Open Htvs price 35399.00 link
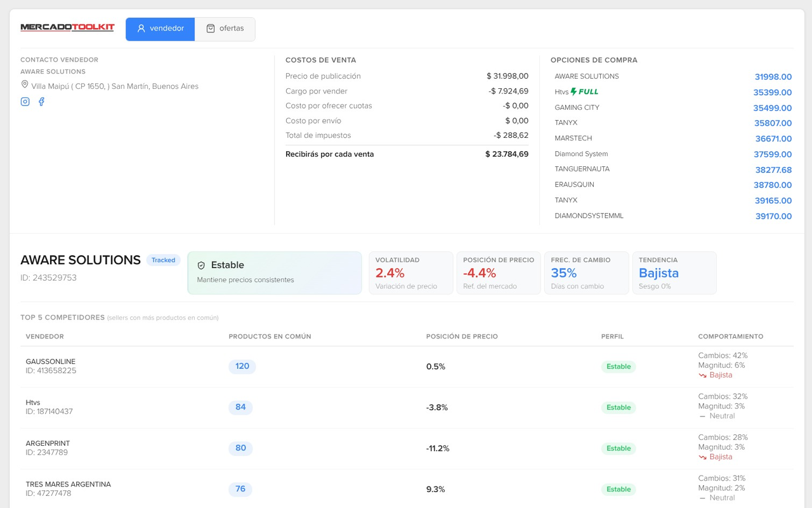Viewport: 812px width, 508px height. point(772,92)
